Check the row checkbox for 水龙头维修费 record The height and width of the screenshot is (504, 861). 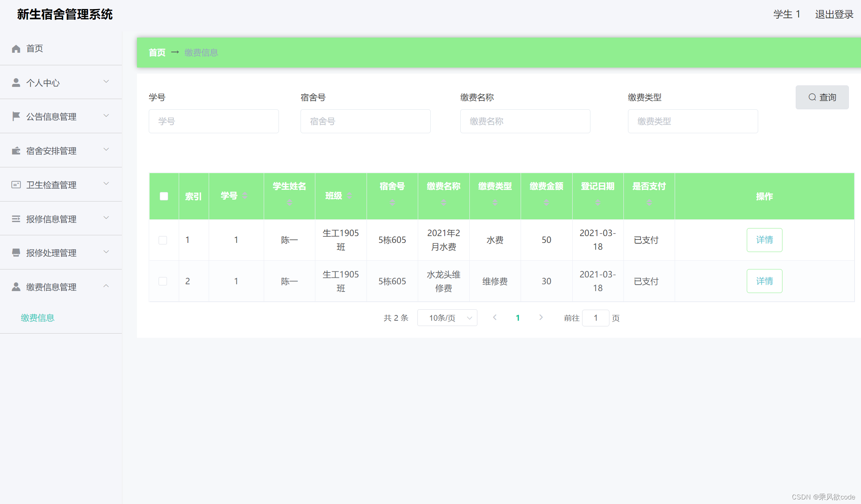point(164,281)
